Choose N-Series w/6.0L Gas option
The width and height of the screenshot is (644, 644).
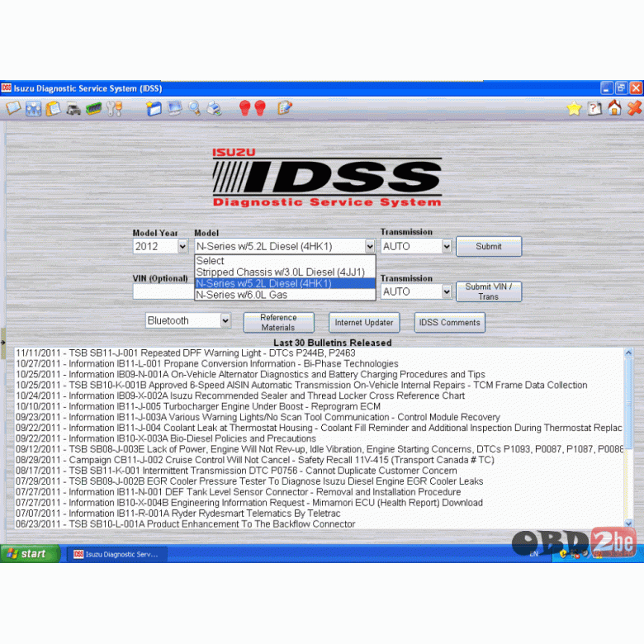[285, 295]
